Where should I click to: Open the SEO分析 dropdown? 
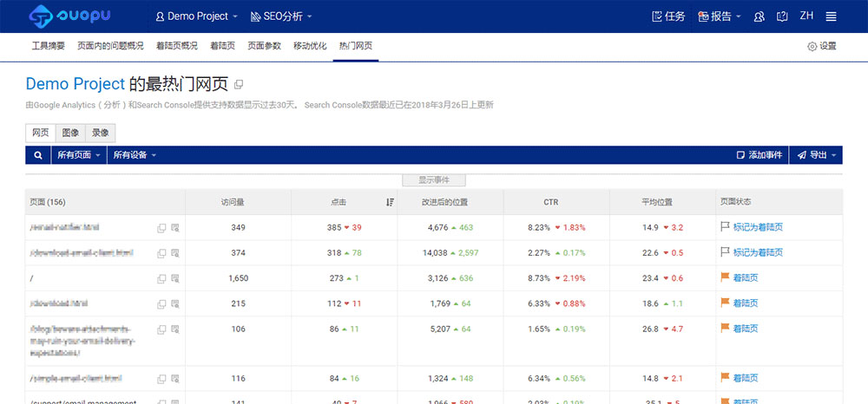pyautogui.click(x=281, y=16)
